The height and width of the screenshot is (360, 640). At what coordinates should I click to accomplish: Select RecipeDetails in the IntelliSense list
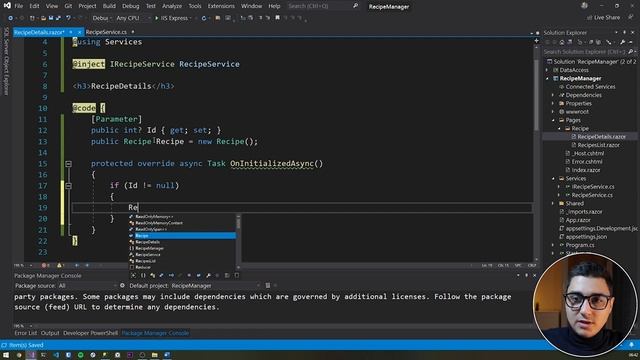point(182,242)
